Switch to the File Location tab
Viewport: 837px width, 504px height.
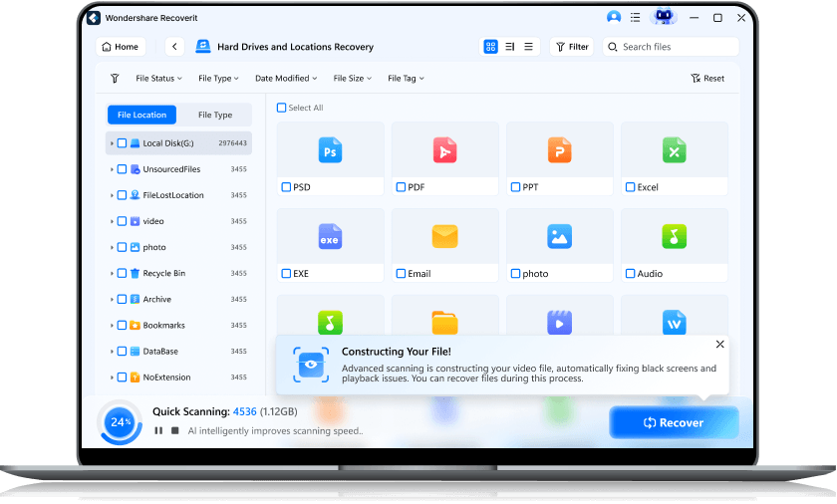[x=141, y=115]
